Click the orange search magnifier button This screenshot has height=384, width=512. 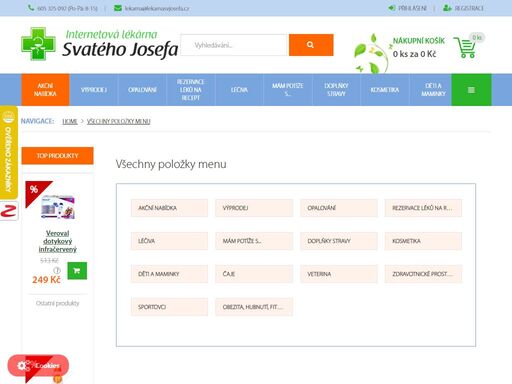click(311, 45)
